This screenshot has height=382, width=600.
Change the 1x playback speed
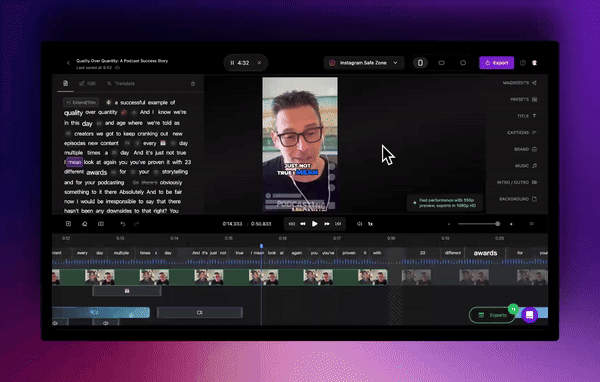(370, 224)
